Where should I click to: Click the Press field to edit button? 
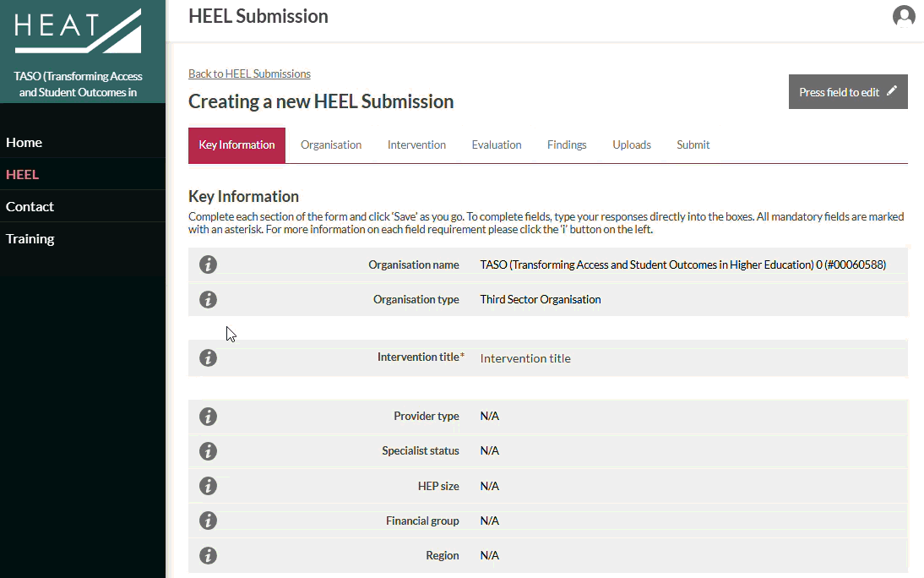pos(848,92)
